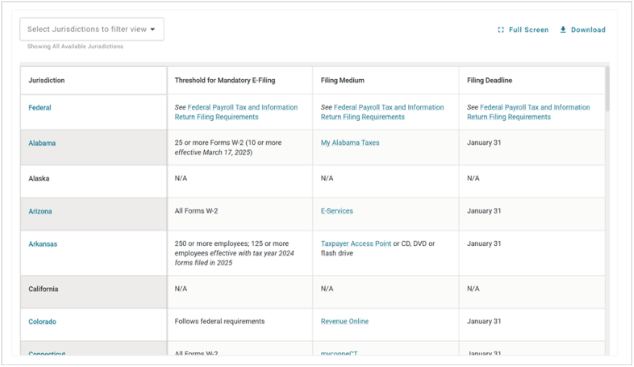The width and height of the screenshot is (634, 367).
Task: Click the Download arrow icon
Action: click(563, 30)
